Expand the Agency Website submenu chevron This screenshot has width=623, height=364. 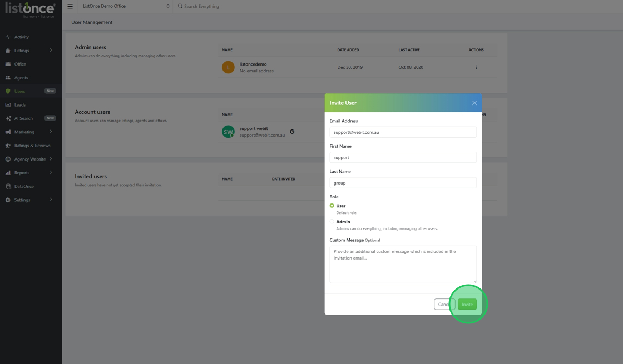(51, 159)
